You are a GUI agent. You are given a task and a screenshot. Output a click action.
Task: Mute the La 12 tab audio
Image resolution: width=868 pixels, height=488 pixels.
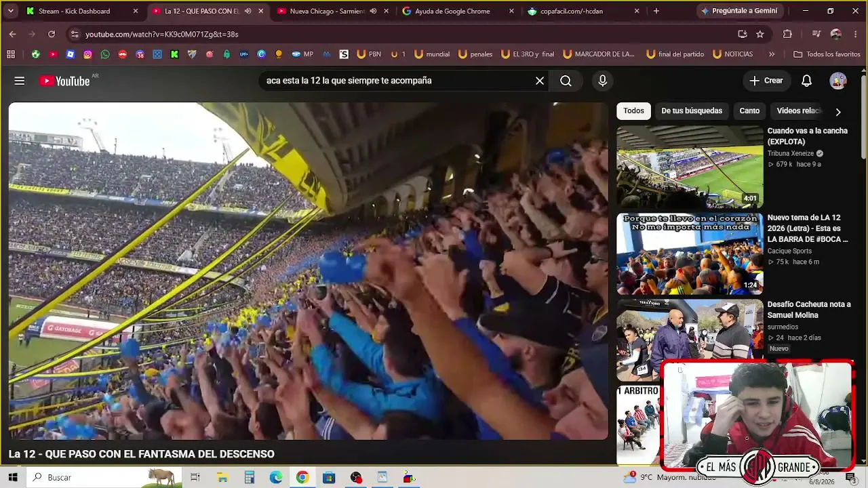(248, 12)
